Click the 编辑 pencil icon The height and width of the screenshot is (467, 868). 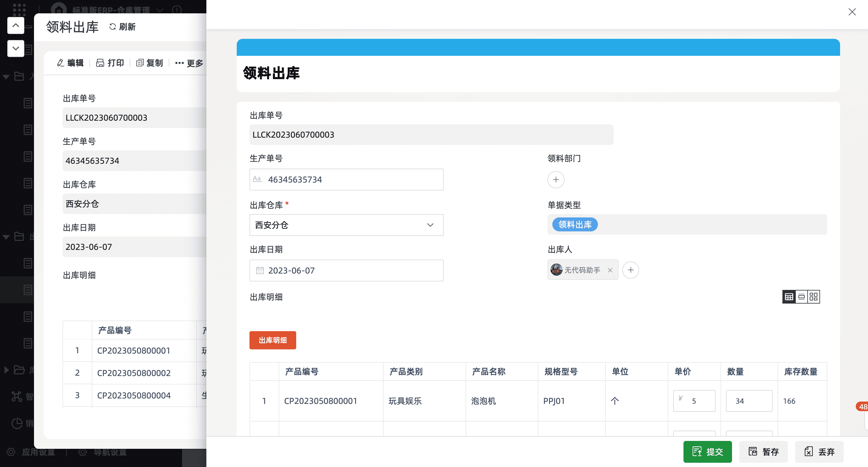[61, 63]
